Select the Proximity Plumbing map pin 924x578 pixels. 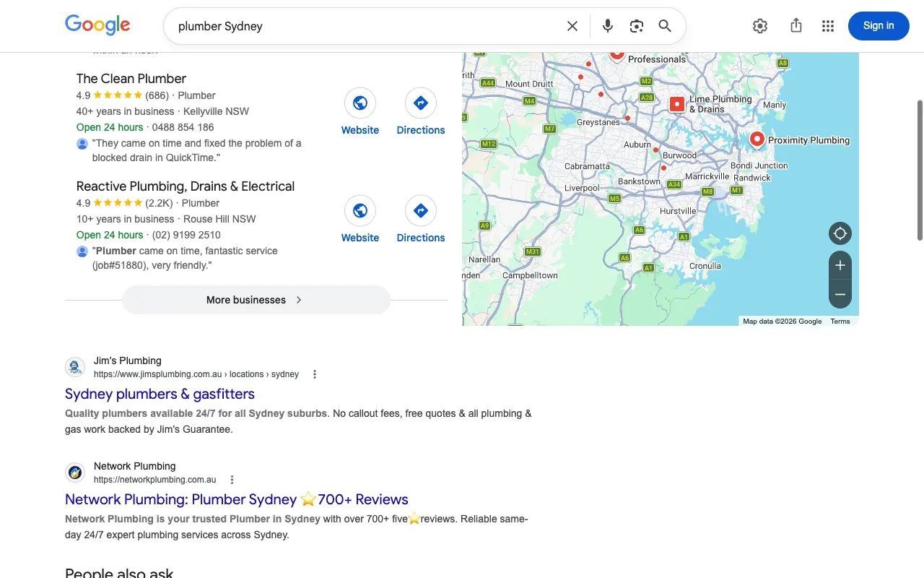pyautogui.click(x=757, y=139)
